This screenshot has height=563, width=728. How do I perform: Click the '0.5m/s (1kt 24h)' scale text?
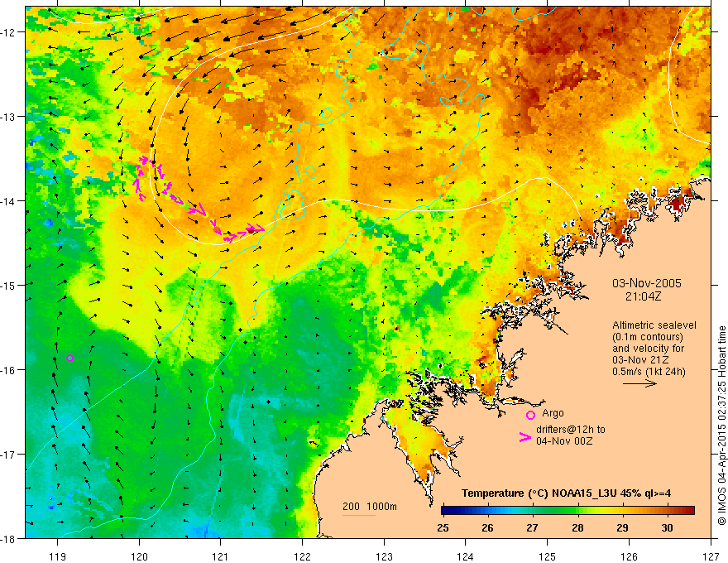point(649,372)
